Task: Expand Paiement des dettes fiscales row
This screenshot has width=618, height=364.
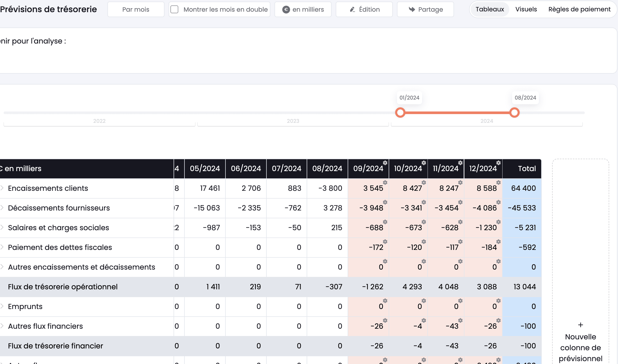Action: [x=2, y=247]
